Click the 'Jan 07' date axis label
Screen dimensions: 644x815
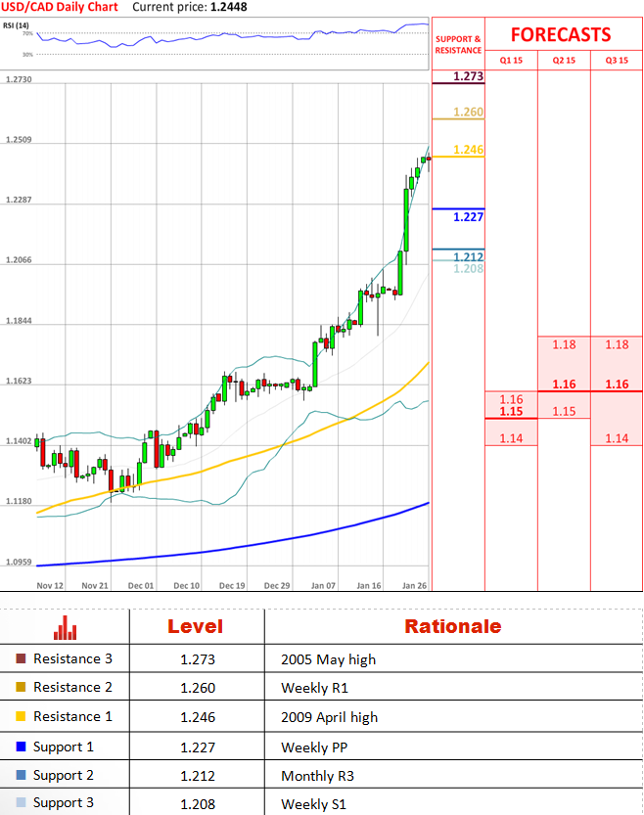[323, 586]
